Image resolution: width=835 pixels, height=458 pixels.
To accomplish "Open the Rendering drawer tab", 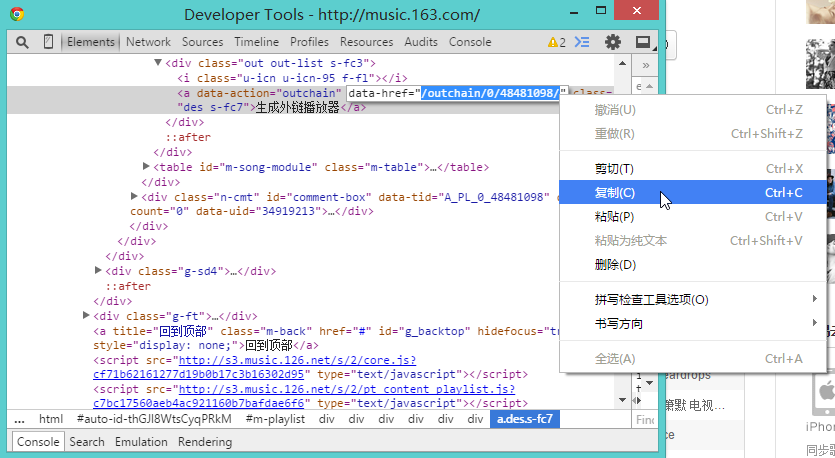I will (205, 441).
